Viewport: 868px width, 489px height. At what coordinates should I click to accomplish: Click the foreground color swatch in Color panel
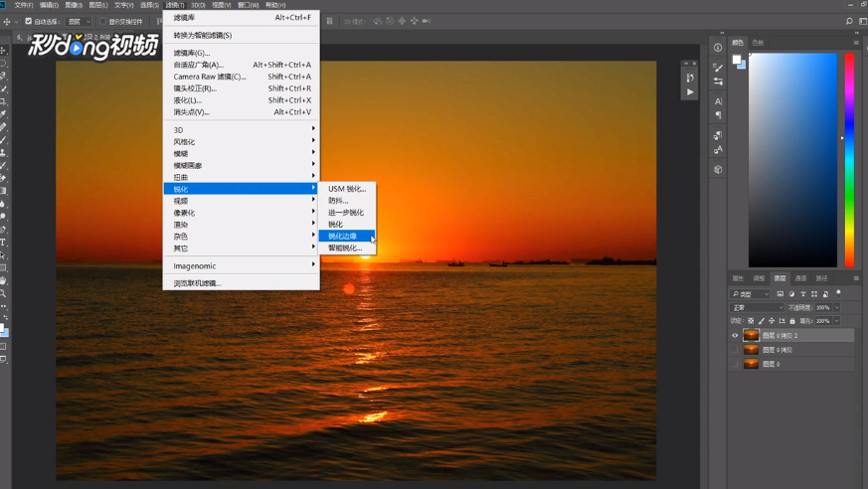coord(736,60)
